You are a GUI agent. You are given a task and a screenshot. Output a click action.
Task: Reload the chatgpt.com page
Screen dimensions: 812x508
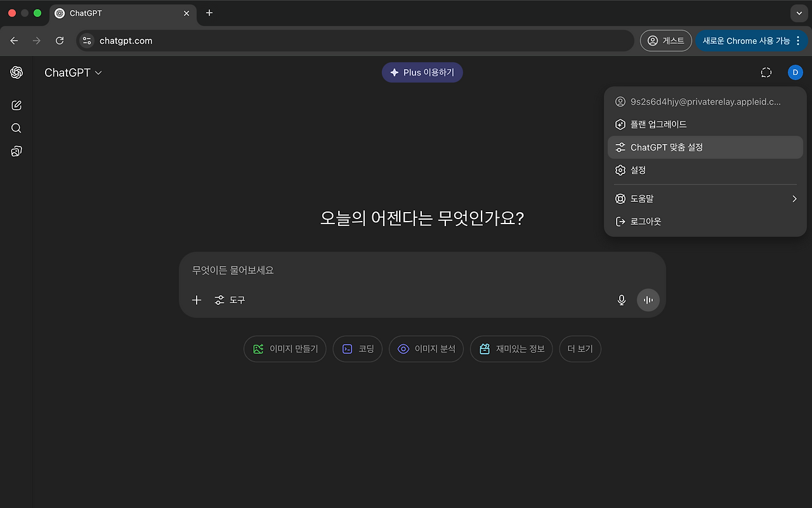tap(60, 41)
